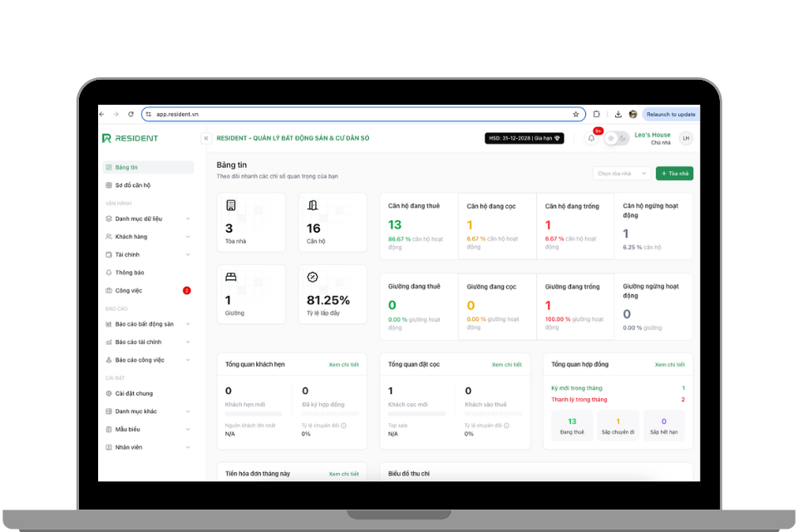The image size is (798, 532).
Task: Open browser downloads icon
Action: (x=618, y=114)
